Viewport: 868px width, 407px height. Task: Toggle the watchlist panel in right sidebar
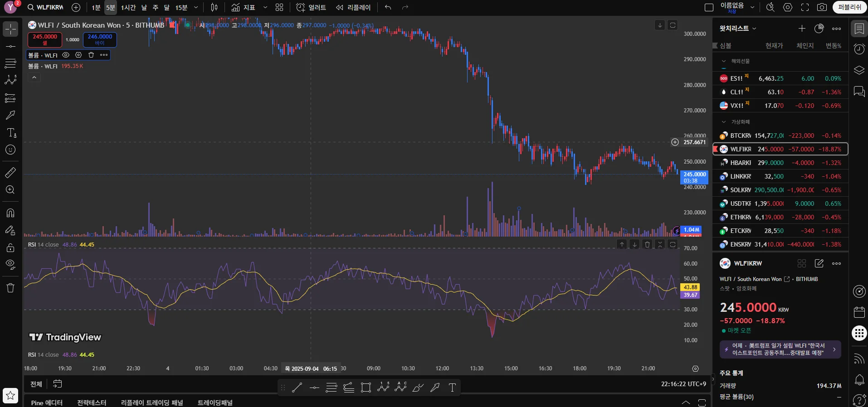click(859, 29)
